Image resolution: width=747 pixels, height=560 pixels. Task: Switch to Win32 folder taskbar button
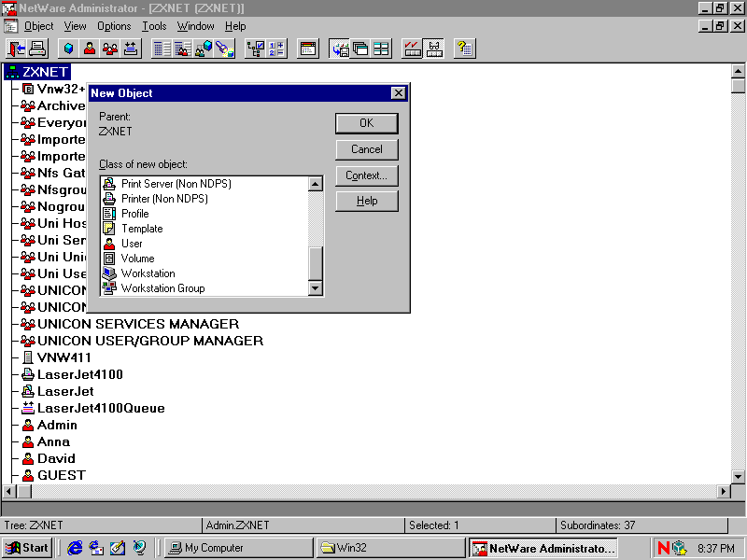click(390, 548)
